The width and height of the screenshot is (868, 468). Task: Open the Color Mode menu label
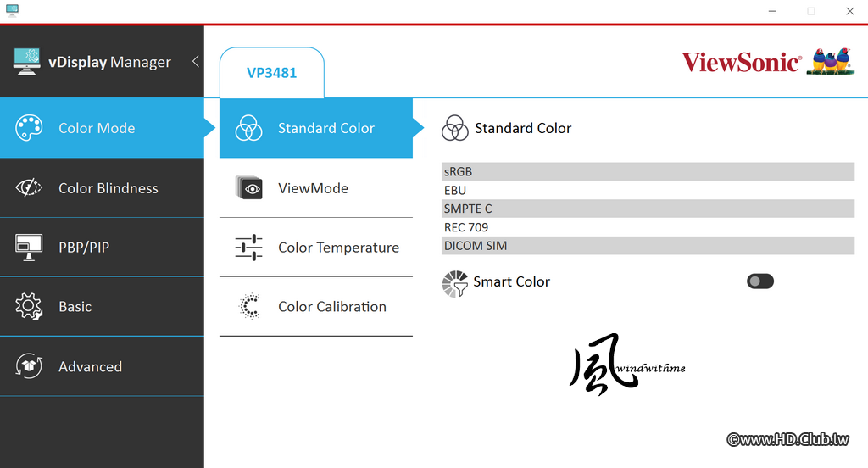pyautogui.click(x=97, y=128)
